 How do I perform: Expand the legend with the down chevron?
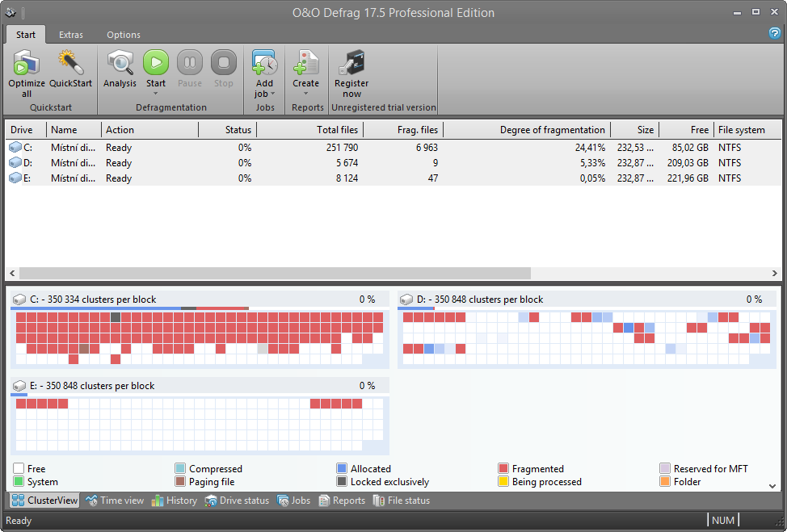772,486
